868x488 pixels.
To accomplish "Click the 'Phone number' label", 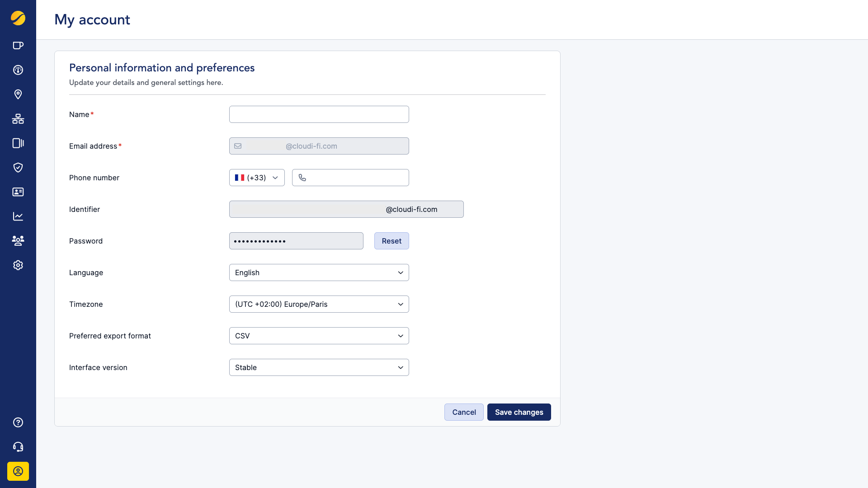I will point(94,178).
